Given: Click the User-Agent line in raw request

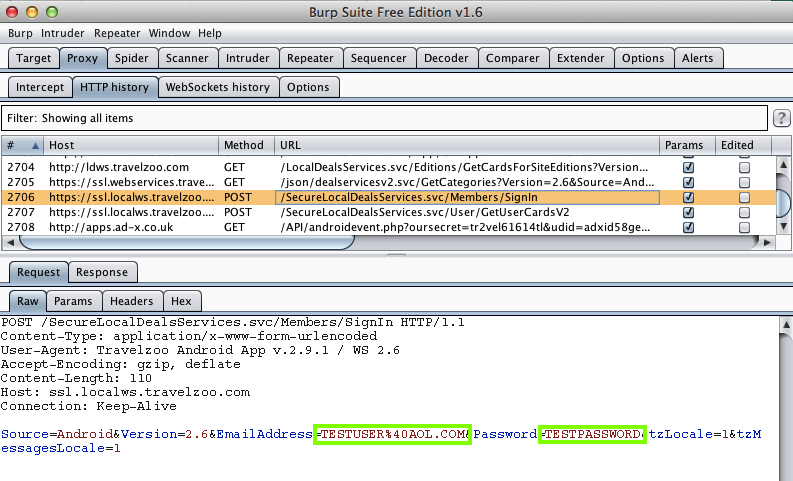Looking at the screenshot, I should (x=200, y=351).
